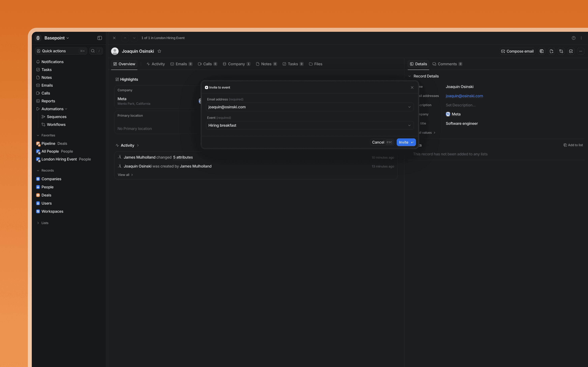The height and width of the screenshot is (367, 588).
Task: Open the Company tab
Action: pos(236,64)
